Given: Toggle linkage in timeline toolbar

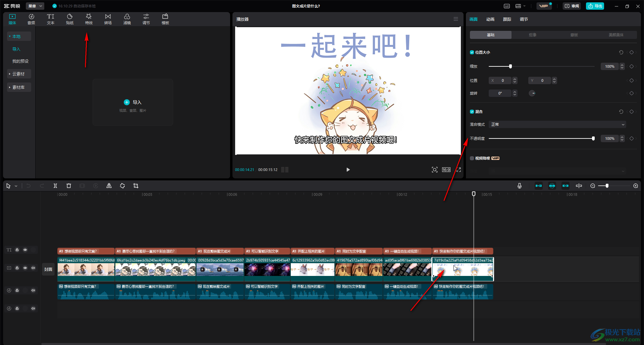Looking at the screenshot, I should pos(566,186).
